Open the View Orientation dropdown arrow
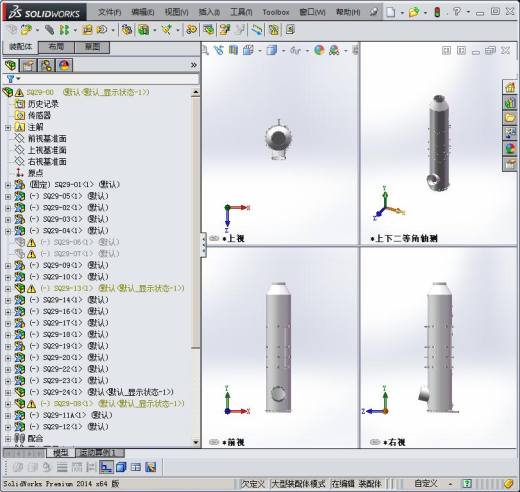 [x=259, y=51]
